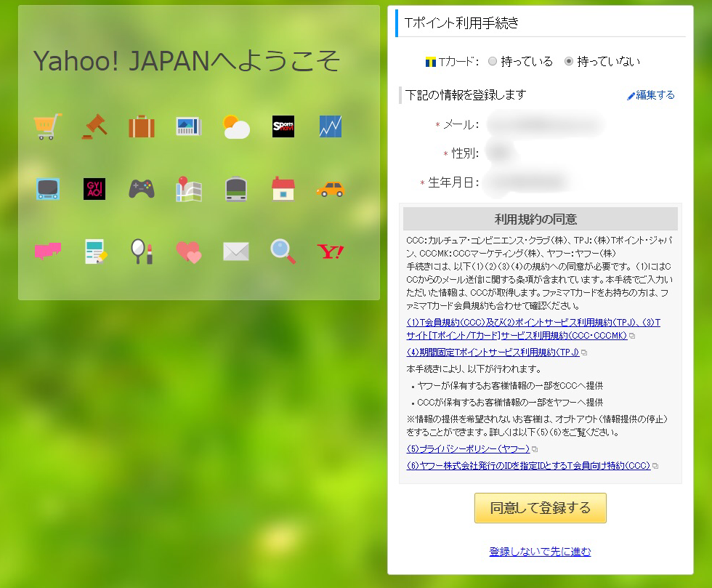This screenshot has width=712, height=588.
Task: Click the red Y! logo icon
Action: click(331, 251)
